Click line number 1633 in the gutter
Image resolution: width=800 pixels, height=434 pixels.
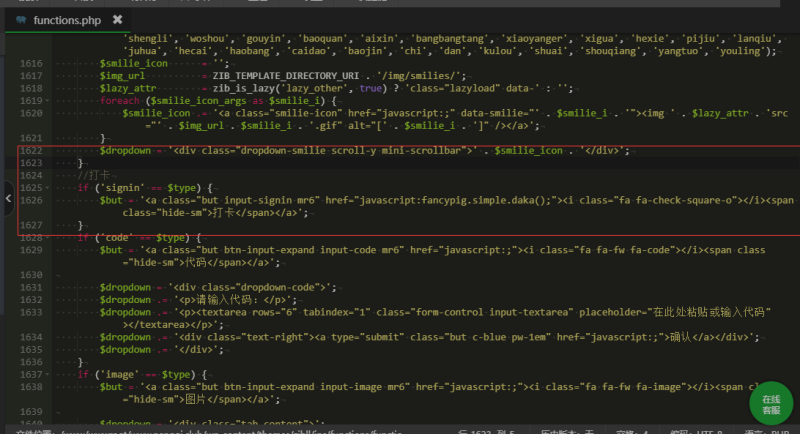pos(30,311)
